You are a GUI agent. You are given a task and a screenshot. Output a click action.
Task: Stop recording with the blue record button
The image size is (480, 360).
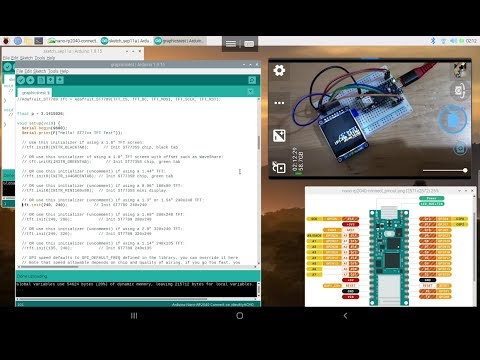(452, 119)
